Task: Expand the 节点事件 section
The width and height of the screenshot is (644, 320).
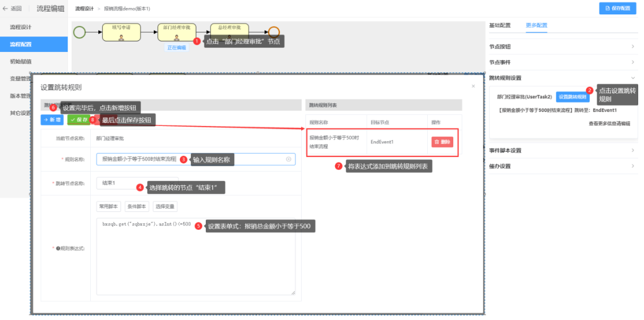Action: pos(563,62)
